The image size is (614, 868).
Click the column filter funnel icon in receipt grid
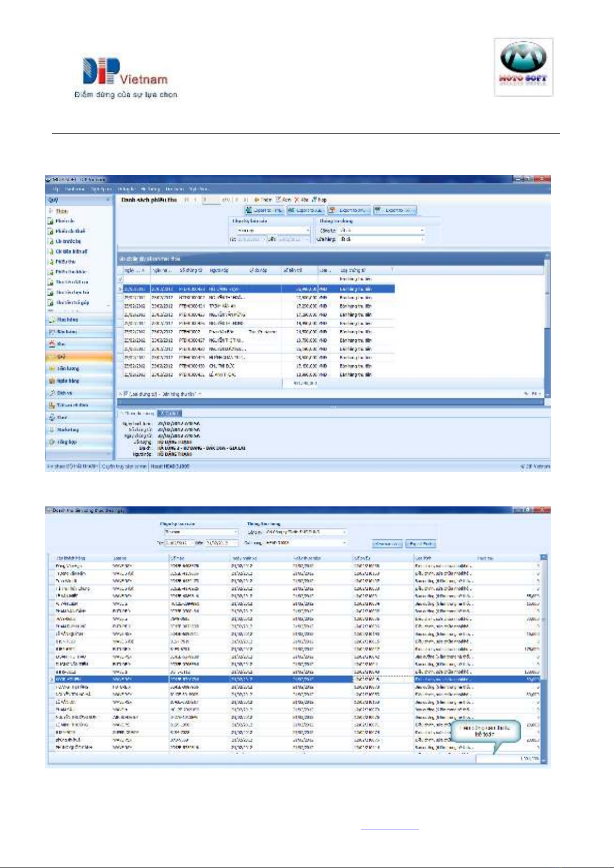pos(392,269)
